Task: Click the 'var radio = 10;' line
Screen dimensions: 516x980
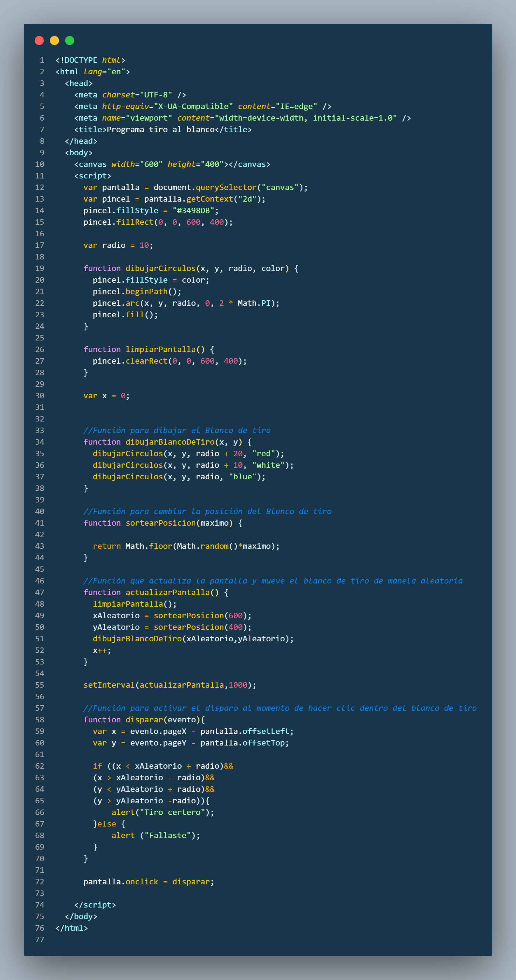Action: 118,245
